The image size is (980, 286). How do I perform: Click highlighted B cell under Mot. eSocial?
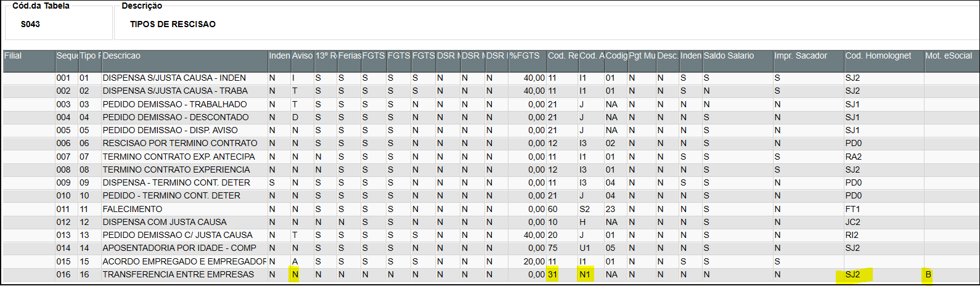pyautogui.click(x=928, y=274)
